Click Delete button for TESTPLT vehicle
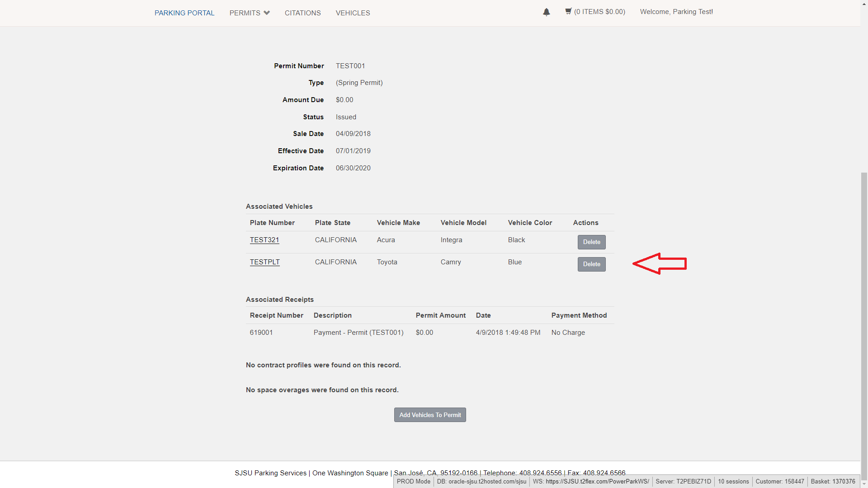 click(591, 264)
